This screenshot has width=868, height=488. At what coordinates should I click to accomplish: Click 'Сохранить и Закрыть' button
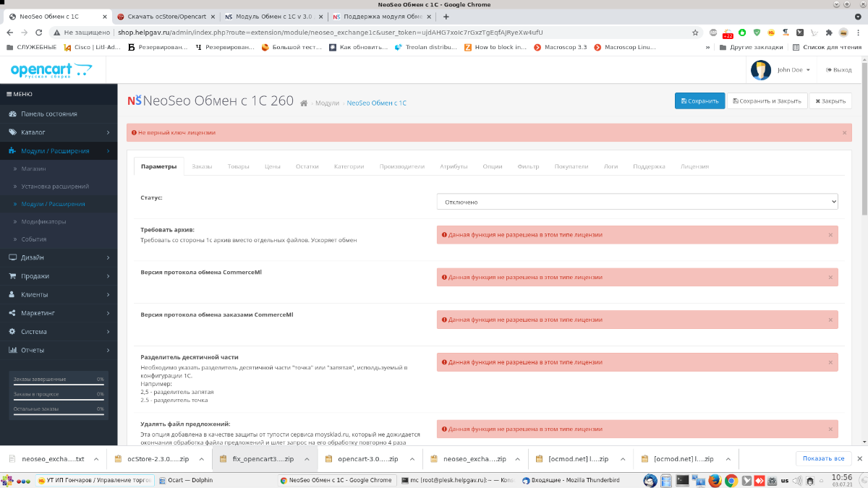pyautogui.click(x=767, y=101)
